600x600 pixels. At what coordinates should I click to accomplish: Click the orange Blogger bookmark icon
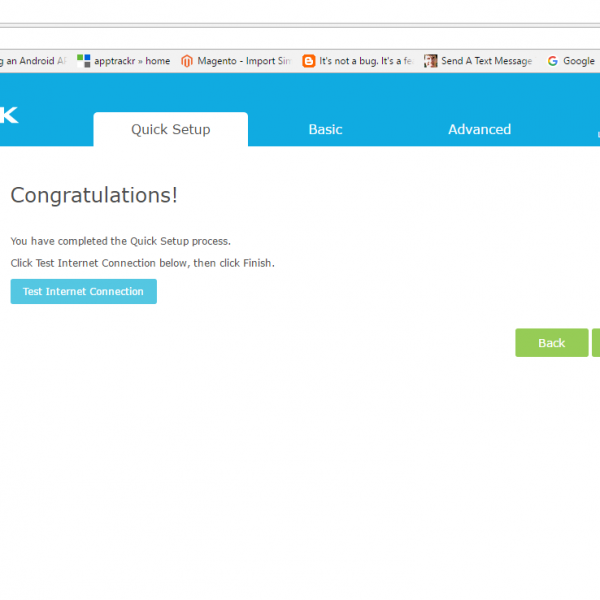click(309, 61)
